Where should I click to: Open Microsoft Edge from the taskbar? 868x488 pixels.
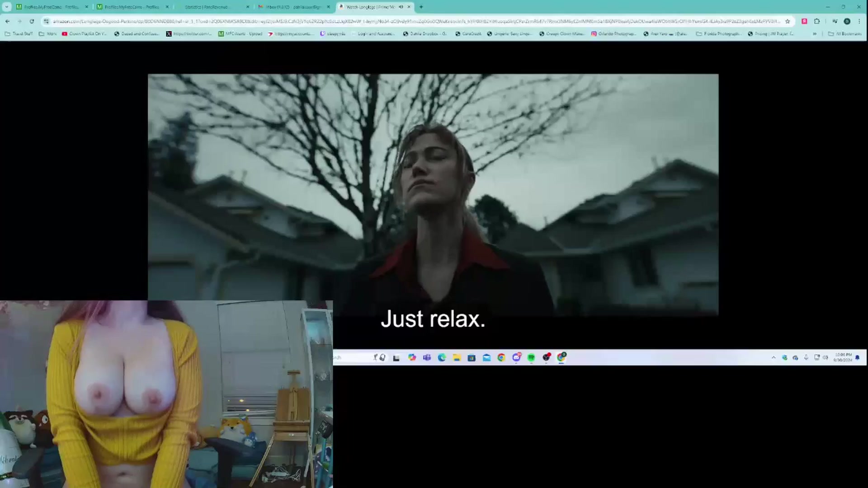coord(442,357)
